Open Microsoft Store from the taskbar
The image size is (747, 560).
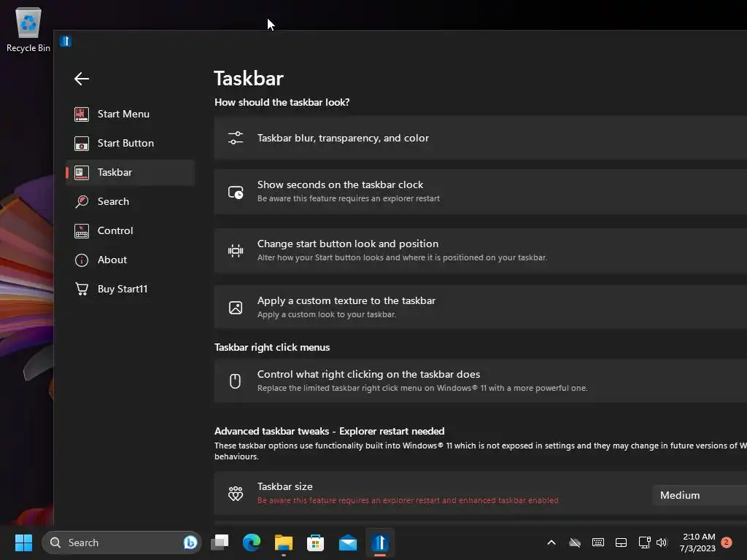pos(315,542)
